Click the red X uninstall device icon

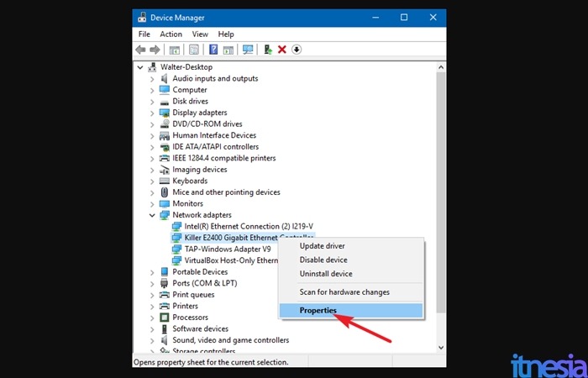[x=282, y=50]
